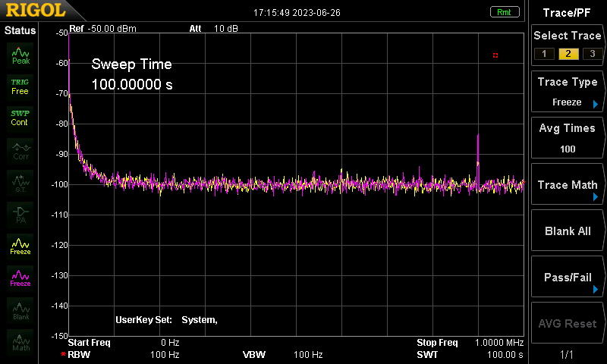Click the Start Freq 0 Hz value
Viewport: 607px width, 364px height.
pyautogui.click(x=170, y=343)
